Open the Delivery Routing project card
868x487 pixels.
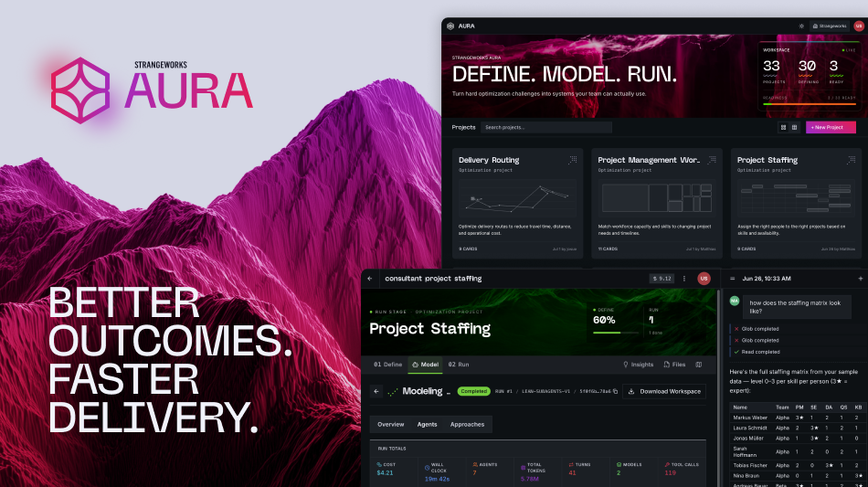point(517,203)
